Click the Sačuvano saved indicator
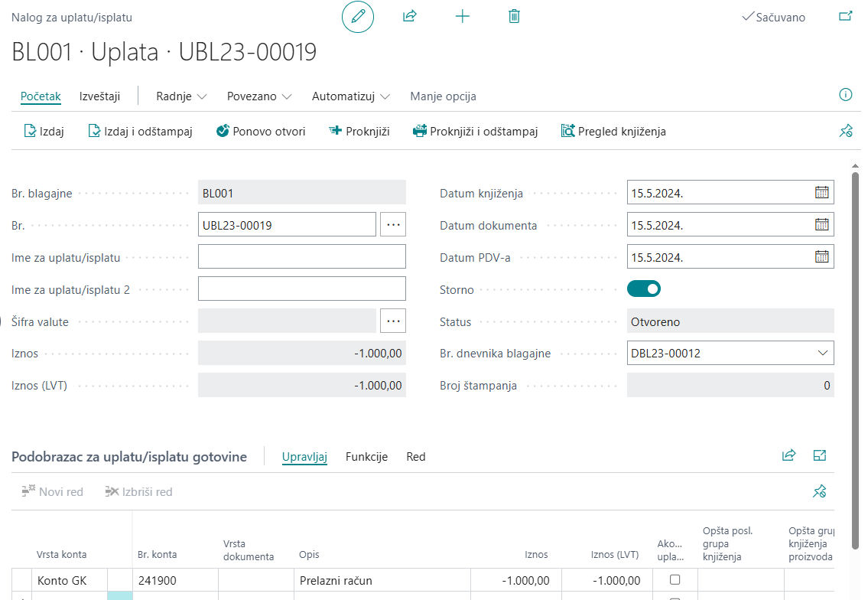Viewport: 868px width, 600px height. (x=773, y=17)
